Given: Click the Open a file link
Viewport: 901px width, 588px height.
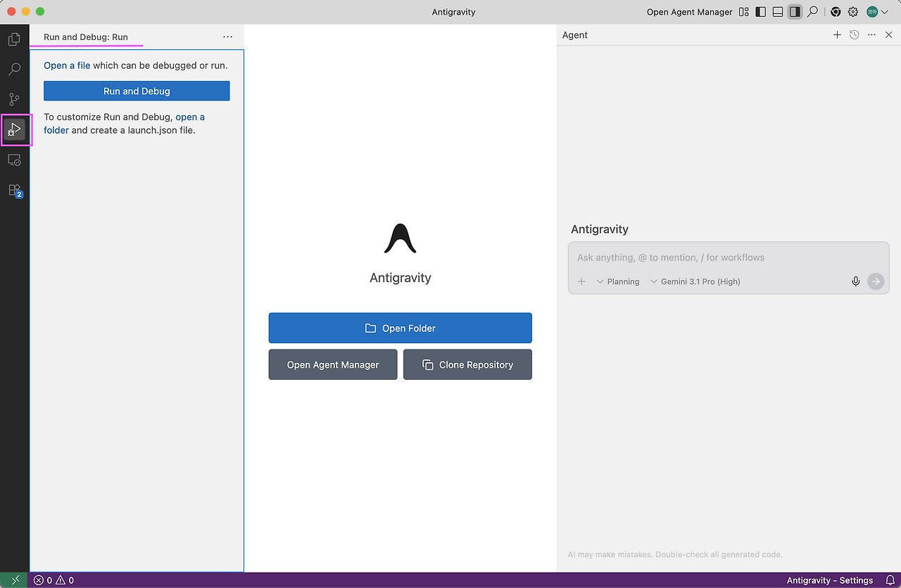Looking at the screenshot, I should click(67, 65).
